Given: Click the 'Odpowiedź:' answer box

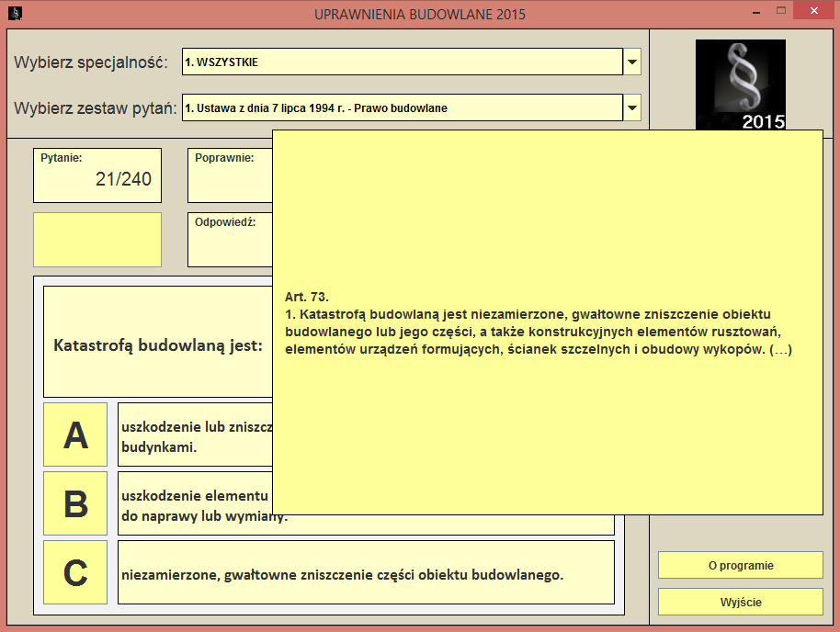Looking at the screenshot, I should point(231,240).
